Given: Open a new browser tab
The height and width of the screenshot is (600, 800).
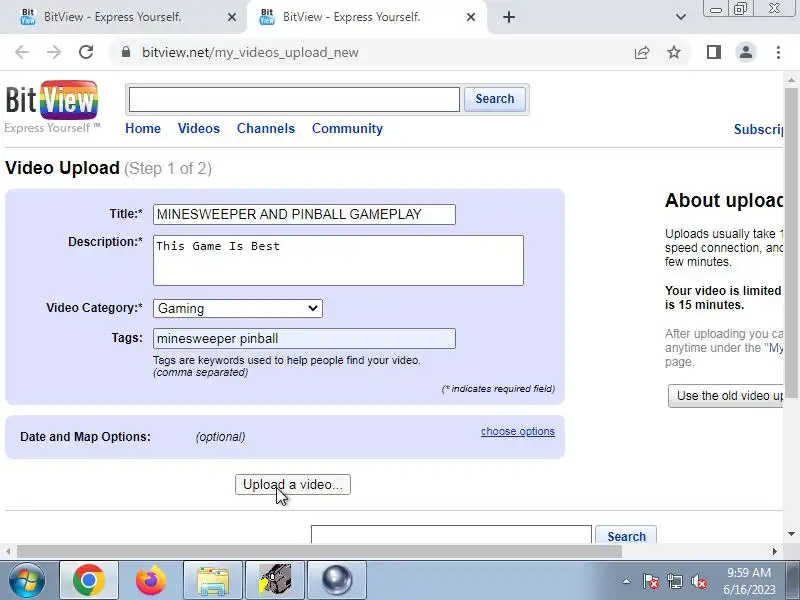Looking at the screenshot, I should [509, 17].
